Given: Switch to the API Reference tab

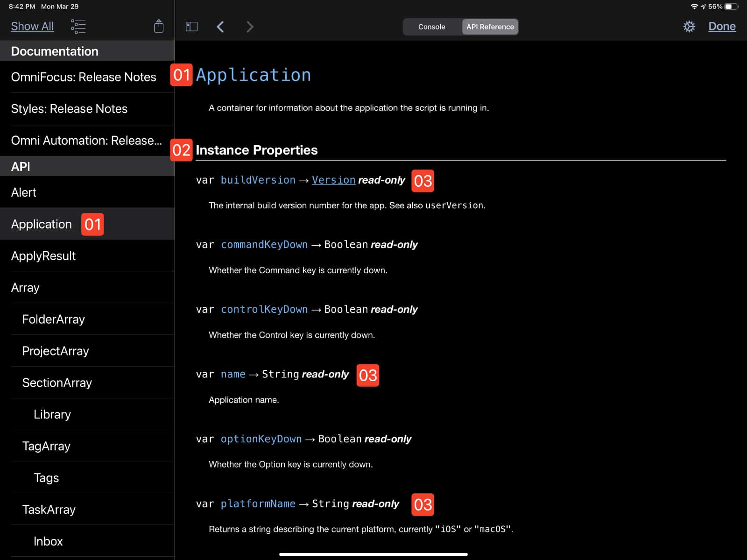Looking at the screenshot, I should [x=490, y=27].
